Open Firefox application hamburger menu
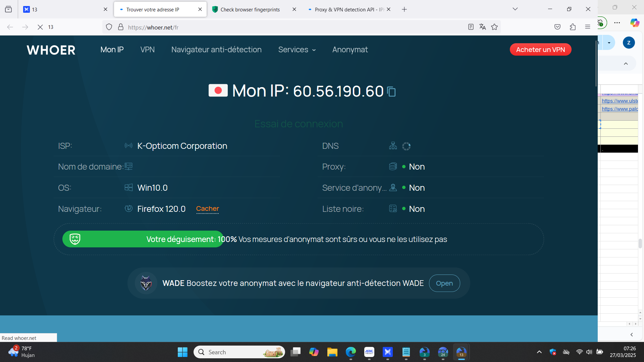The width and height of the screenshot is (644, 362). 587,27
